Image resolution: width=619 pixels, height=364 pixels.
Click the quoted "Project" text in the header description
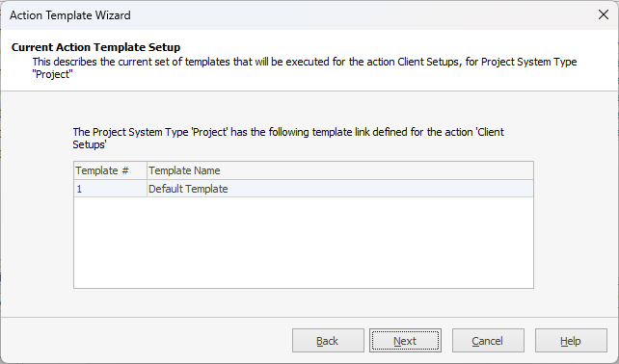tap(52, 74)
